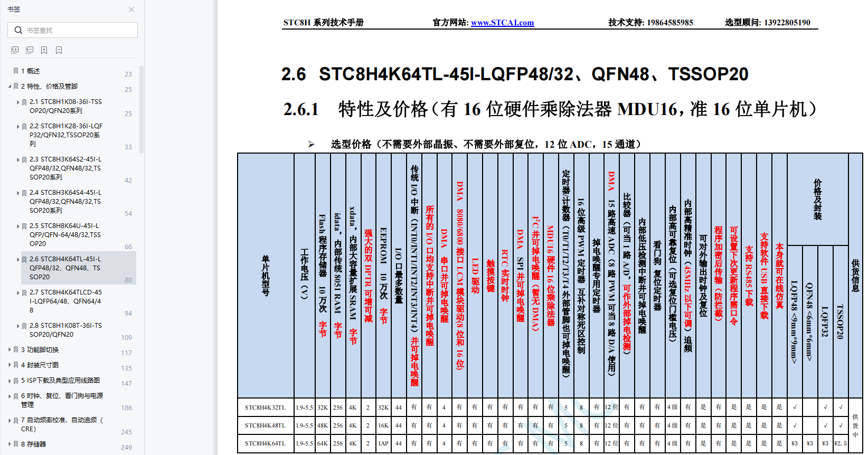Click bookmark icon beside 2.3 STC8H3K64S2-45I
868x455 pixels.
click(24, 159)
